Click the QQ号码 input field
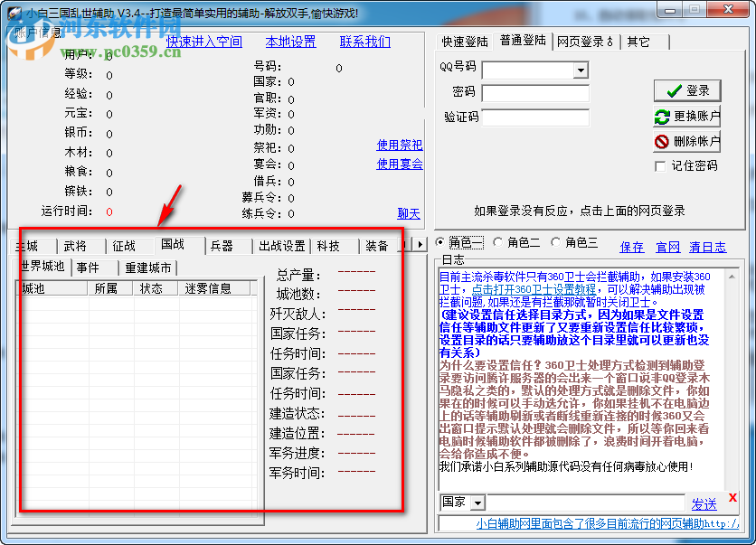 (x=528, y=70)
